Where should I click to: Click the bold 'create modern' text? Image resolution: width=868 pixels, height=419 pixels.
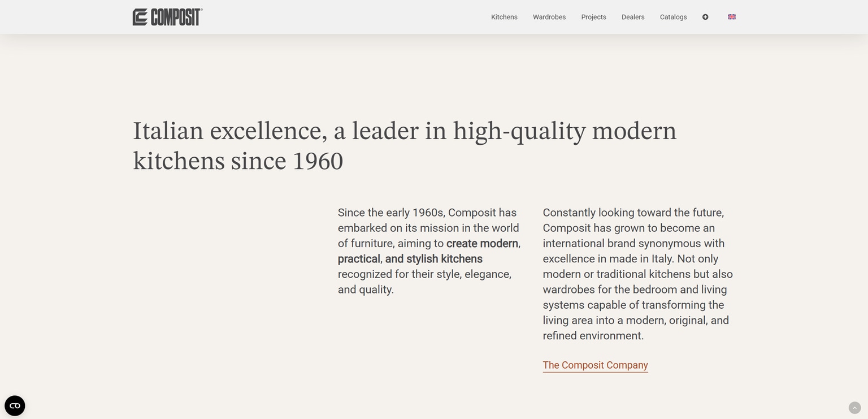pyautogui.click(x=482, y=244)
